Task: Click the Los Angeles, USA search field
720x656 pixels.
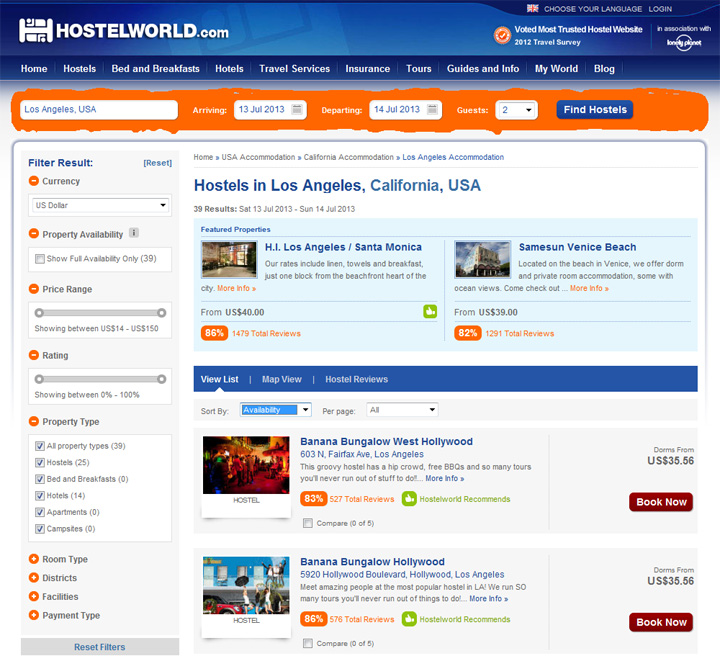Action: 99,109
